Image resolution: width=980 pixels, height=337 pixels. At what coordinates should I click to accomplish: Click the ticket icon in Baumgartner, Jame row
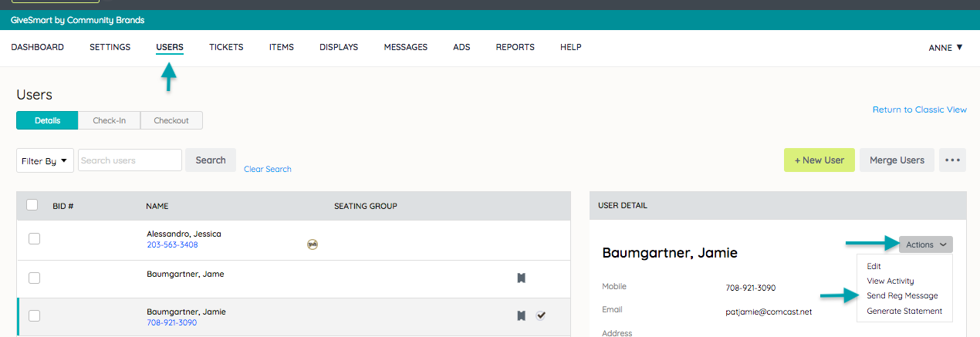(x=522, y=278)
